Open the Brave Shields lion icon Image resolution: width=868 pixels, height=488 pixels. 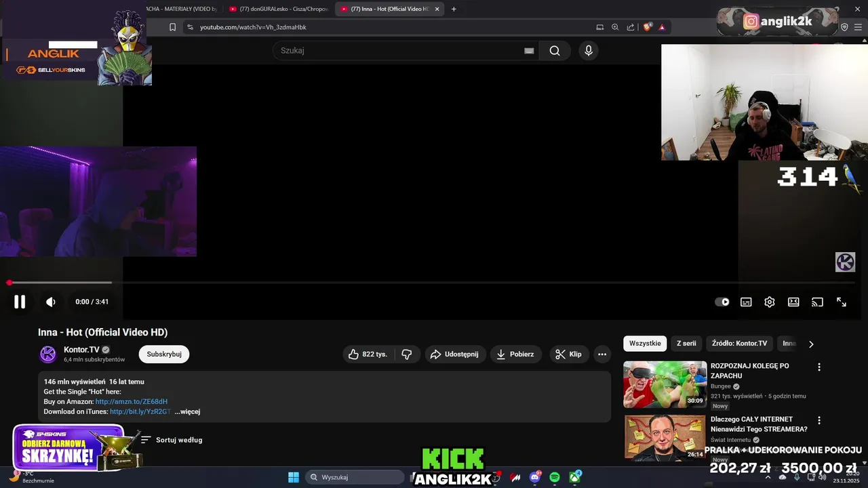click(x=648, y=27)
